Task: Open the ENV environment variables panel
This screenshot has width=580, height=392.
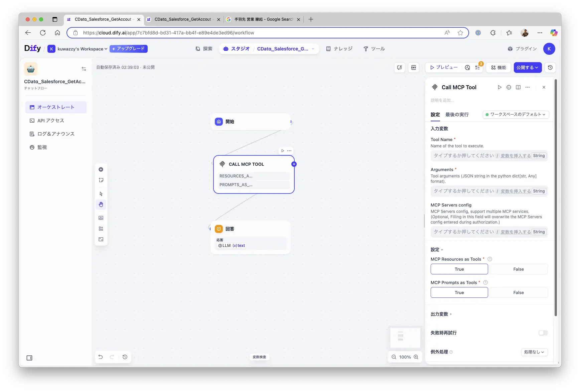Action: [x=414, y=68]
